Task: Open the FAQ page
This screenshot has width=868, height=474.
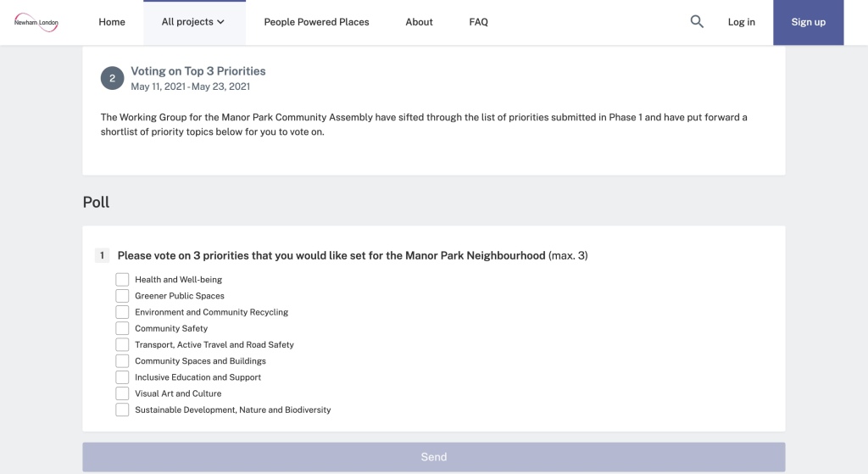Action: [x=478, y=22]
